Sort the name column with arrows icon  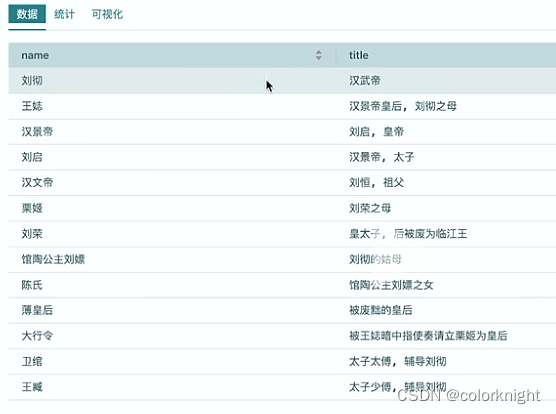[x=318, y=55]
